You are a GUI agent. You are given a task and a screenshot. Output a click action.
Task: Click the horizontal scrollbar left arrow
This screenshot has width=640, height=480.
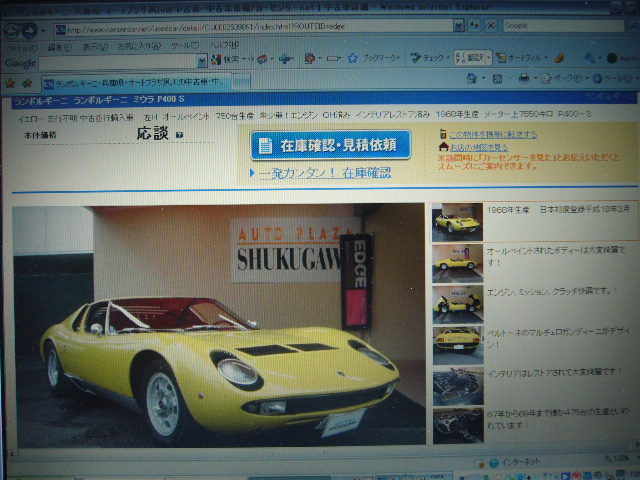coord(12,453)
